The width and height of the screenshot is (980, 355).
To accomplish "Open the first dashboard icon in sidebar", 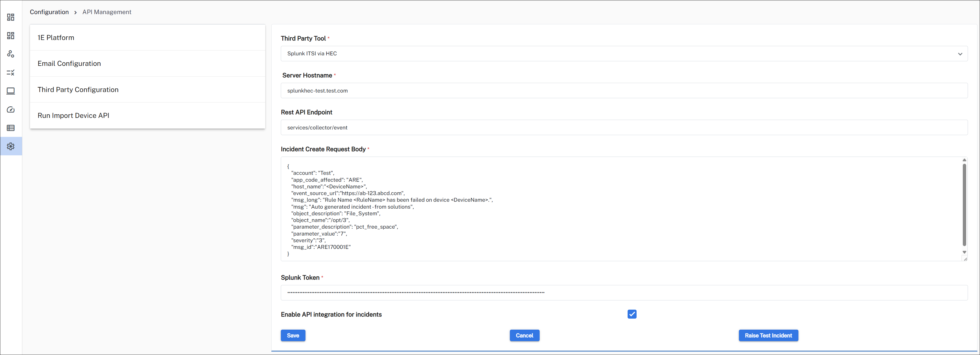I will pos(11,17).
